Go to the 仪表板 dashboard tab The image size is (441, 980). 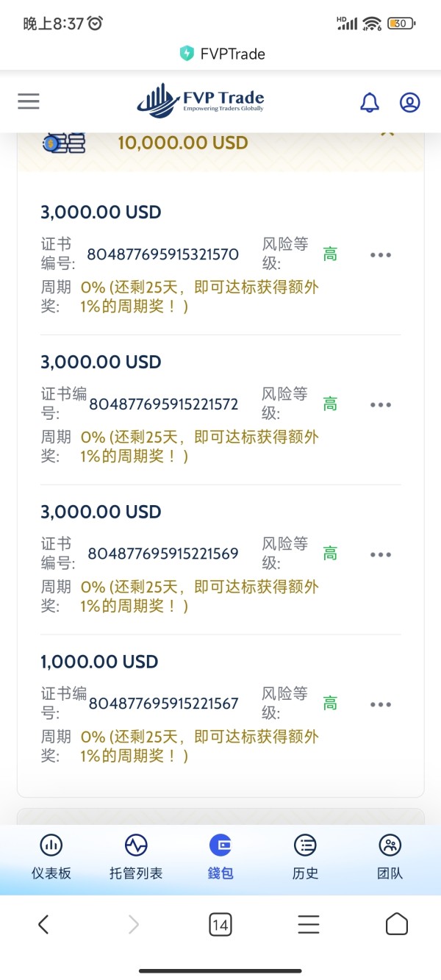(51, 857)
